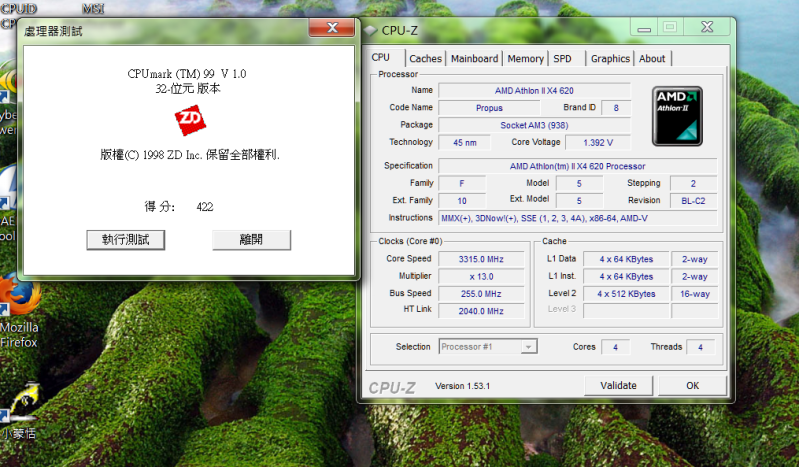
Task: Run the test with 執行測試 button
Action: pos(126,240)
